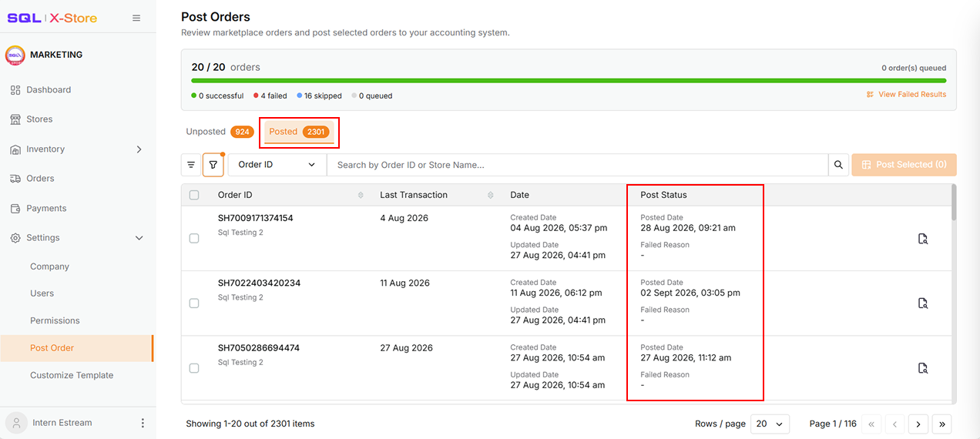Screen dimensions: 980x439
Task: Click the Post Status column header
Action: 663,196
